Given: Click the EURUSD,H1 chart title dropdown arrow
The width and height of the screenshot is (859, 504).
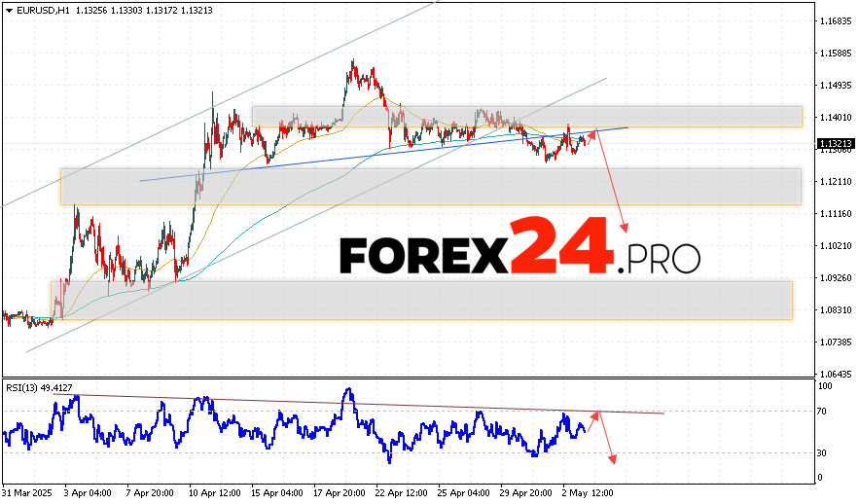Looking at the screenshot, I should coord(9,11).
